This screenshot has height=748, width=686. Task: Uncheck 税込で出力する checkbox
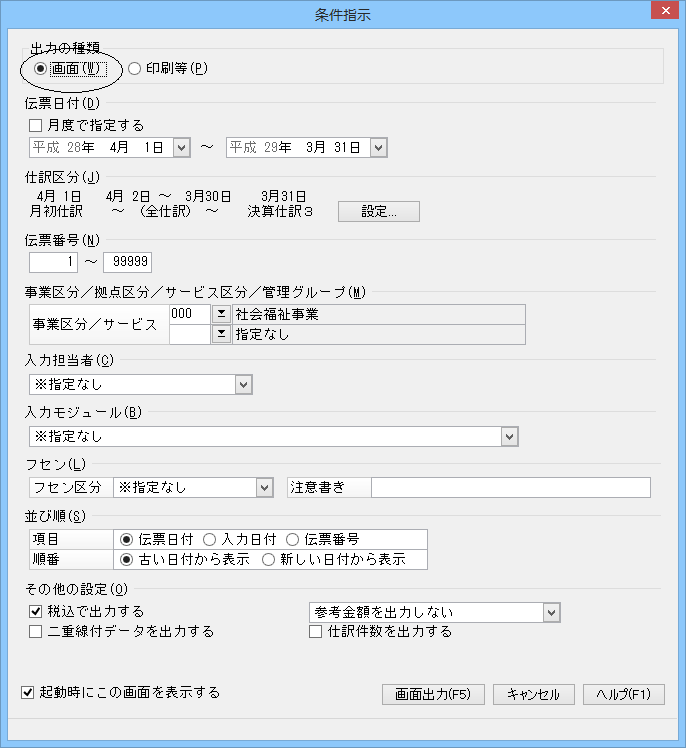pos(36,611)
